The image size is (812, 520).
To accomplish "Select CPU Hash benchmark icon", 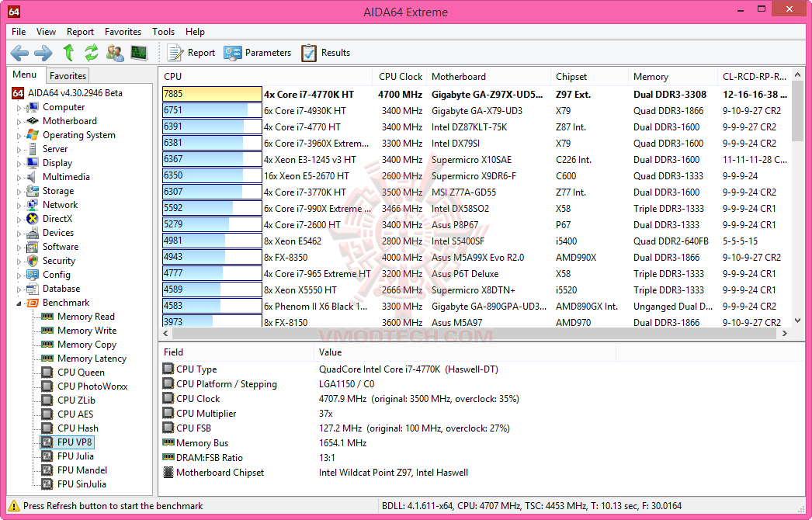I will click(x=47, y=428).
